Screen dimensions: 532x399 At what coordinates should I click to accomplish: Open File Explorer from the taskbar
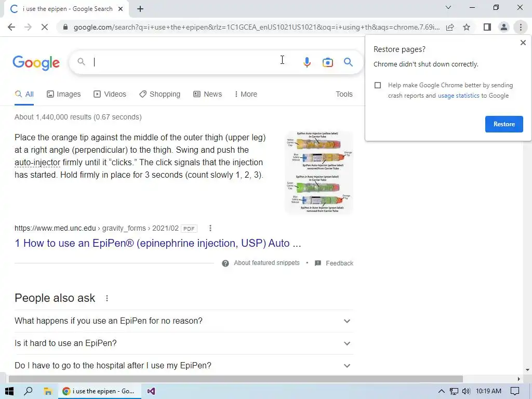tap(48, 391)
